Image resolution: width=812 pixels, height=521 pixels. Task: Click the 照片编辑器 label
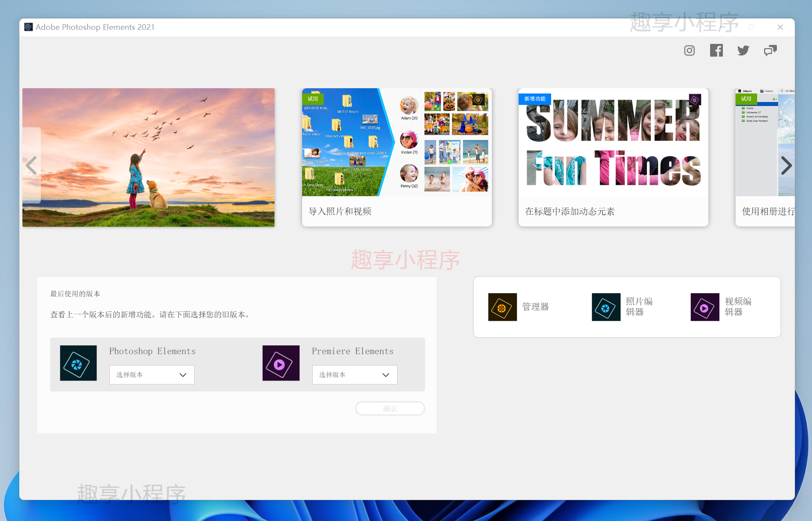639,307
